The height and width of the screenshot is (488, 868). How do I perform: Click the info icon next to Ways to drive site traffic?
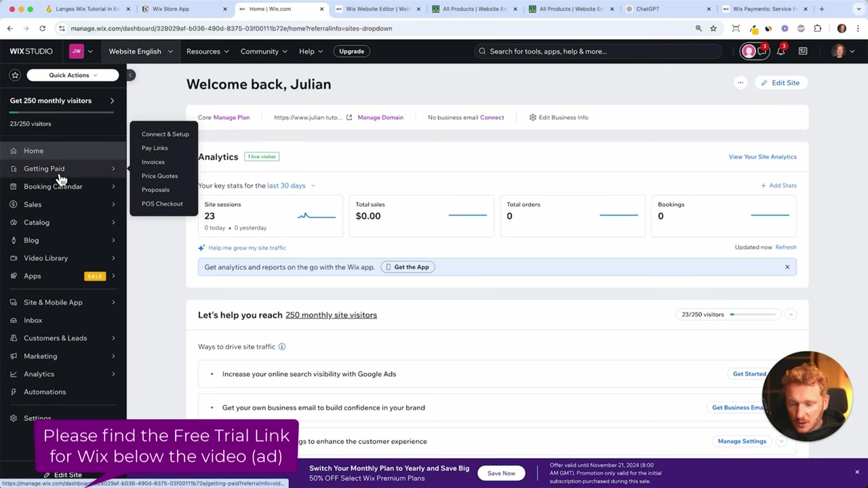282,346
